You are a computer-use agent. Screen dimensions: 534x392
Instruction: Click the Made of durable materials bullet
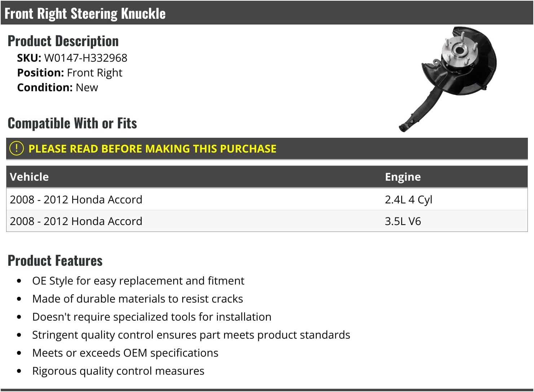click(x=137, y=299)
